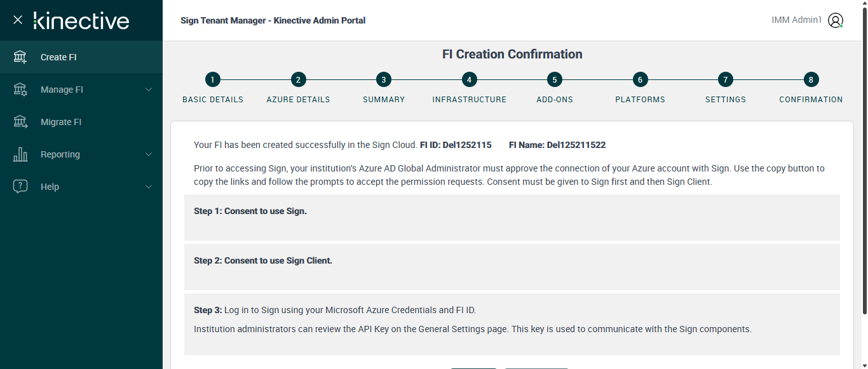
Task: Close the sidebar with the X icon
Action: click(x=18, y=20)
